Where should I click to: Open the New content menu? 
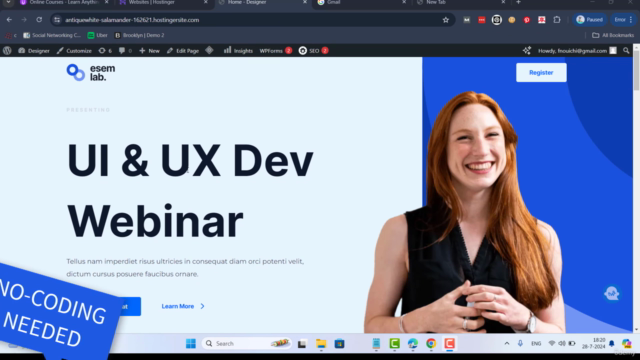pyautogui.click(x=149, y=51)
